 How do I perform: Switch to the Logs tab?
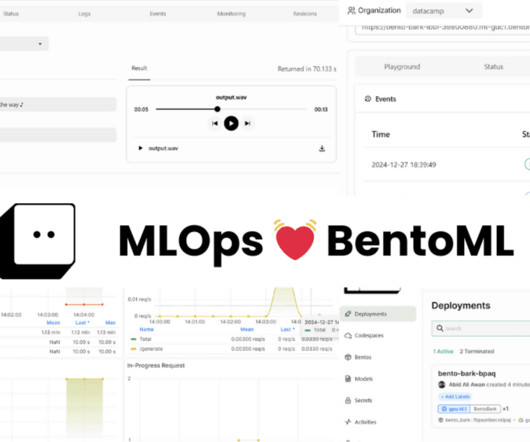(x=84, y=14)
